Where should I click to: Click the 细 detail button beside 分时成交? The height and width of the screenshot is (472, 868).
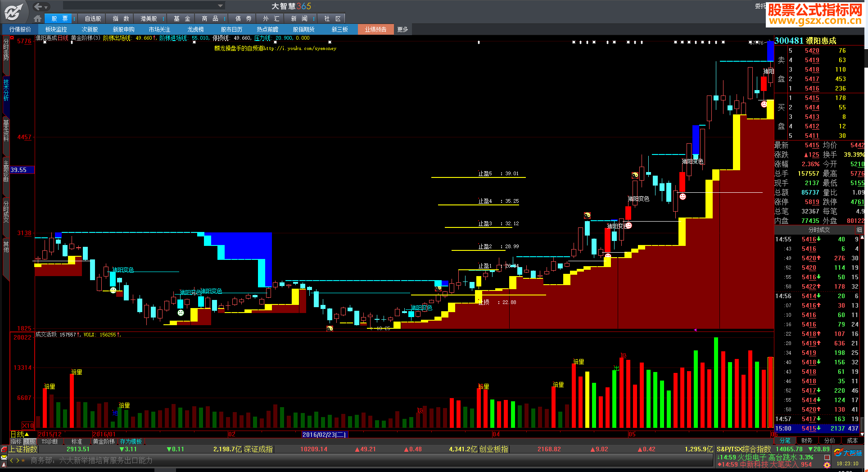pos(859,230)
